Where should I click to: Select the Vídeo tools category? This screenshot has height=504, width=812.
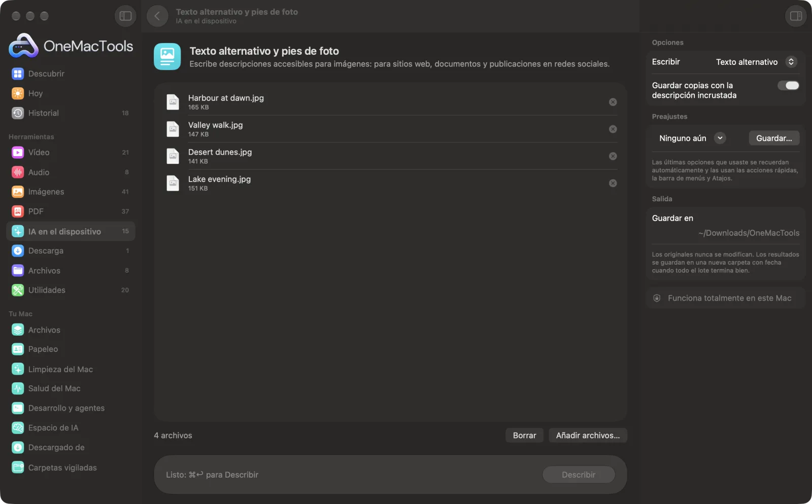71,153
